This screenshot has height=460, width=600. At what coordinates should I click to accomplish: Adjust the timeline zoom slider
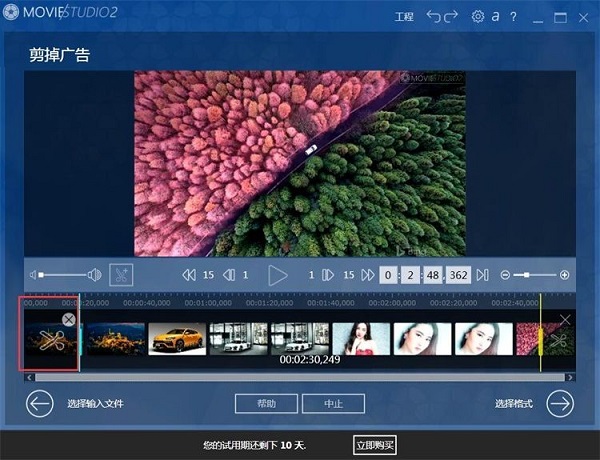pyautogui.click(x=535, y=275)
